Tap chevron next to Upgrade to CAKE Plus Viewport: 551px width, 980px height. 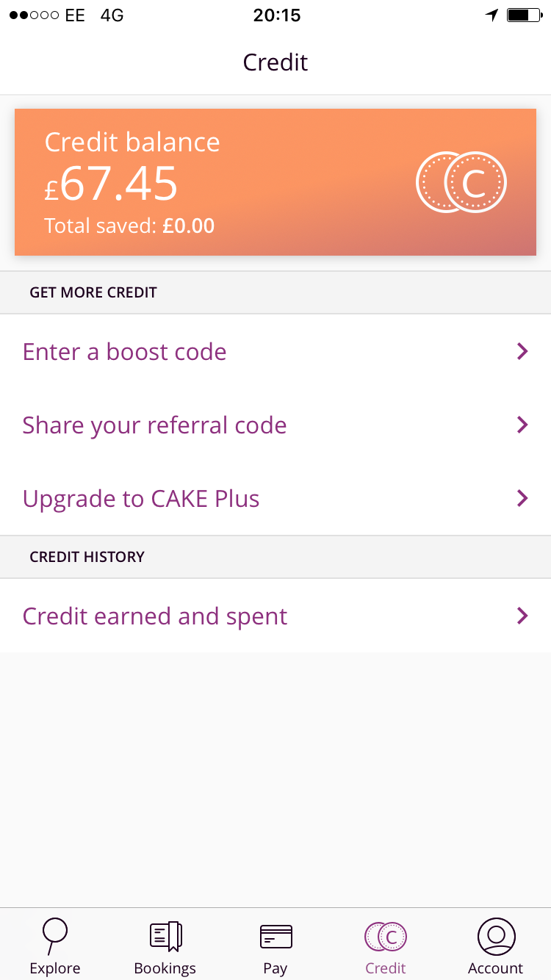click(522, 498)
